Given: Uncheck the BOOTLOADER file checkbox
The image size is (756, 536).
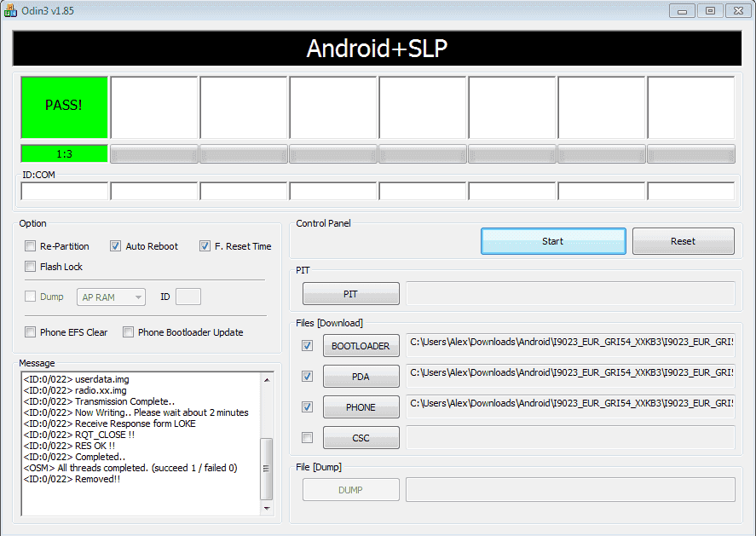Looking at the screenshot, I should 307,346.
